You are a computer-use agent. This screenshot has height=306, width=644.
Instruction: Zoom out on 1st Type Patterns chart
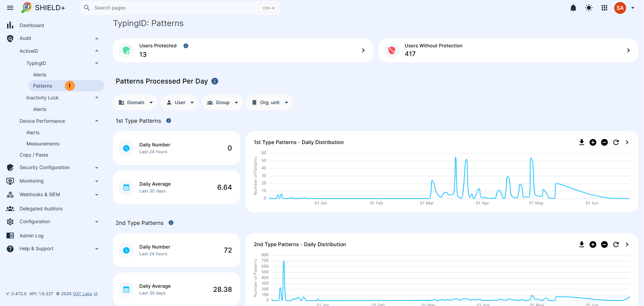tap(604, 142)
